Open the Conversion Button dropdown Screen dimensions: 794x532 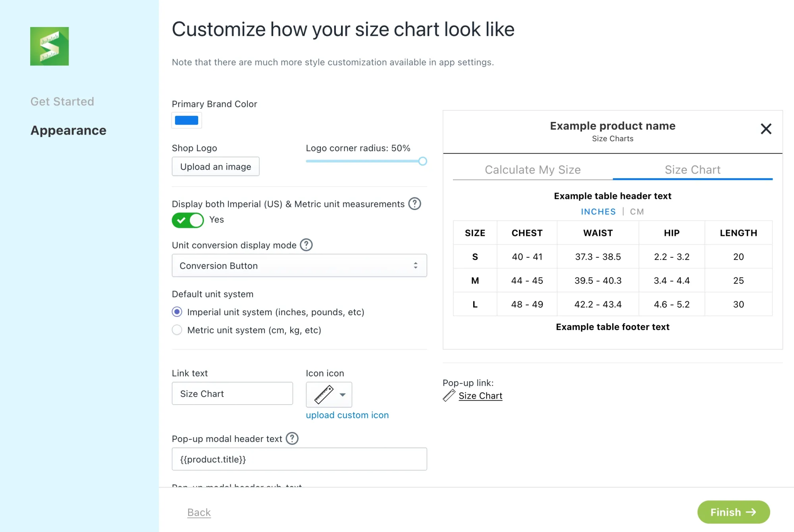coord(299,265)
